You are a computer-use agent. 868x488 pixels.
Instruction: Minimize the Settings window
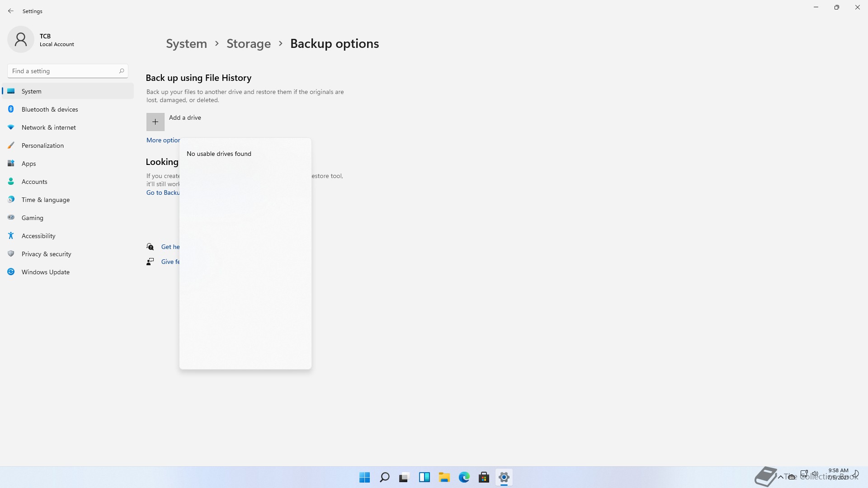click(x=816, y=7)
